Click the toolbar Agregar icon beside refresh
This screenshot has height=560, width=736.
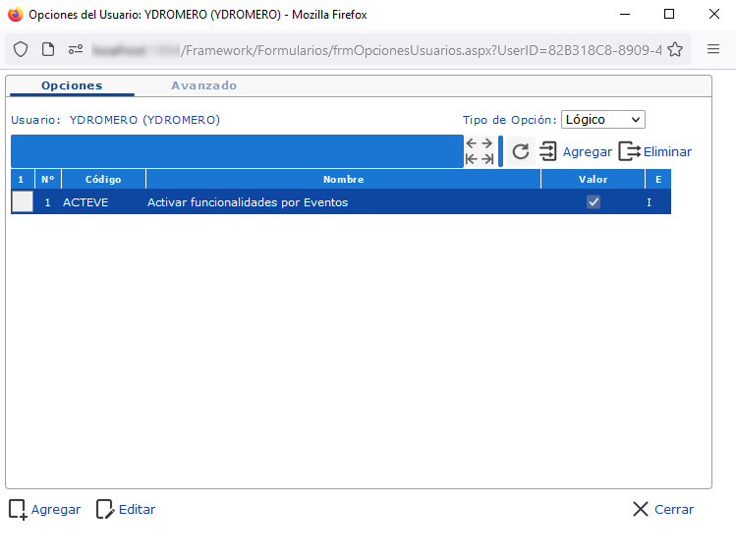coord(547,151)
